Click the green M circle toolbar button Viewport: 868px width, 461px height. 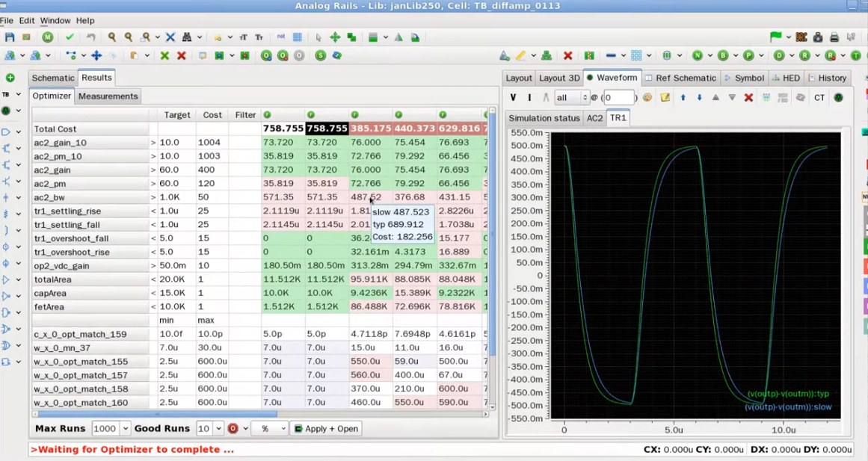[48, 37]
